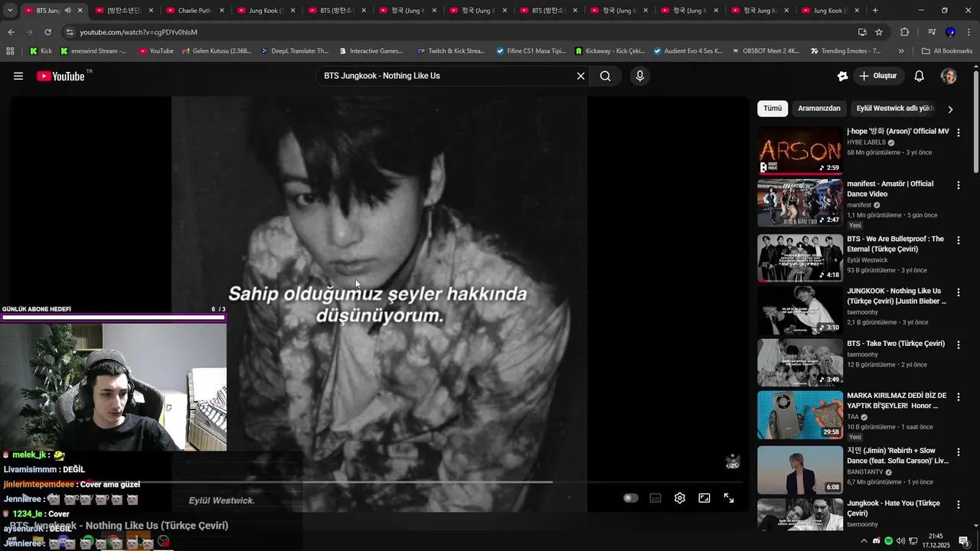This screenshot has height=551, width=980.
Task: Open options for j-hope Arson video
Action: [x=958, y=132]
